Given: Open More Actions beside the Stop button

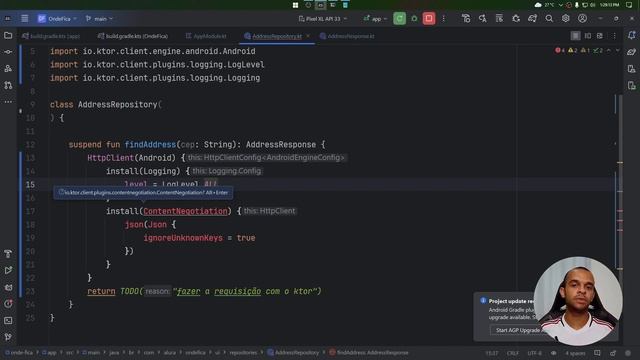Looking at the screenshot, I should click(444, 18).
